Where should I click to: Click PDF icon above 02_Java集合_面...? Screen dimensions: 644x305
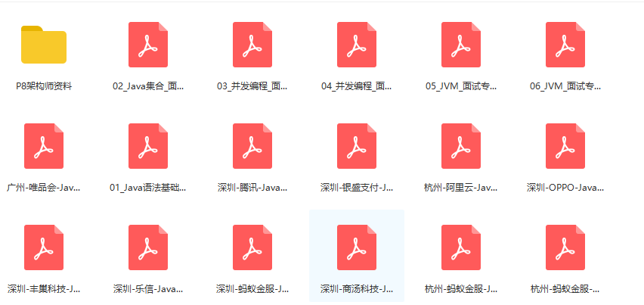[x=148, y=45]
